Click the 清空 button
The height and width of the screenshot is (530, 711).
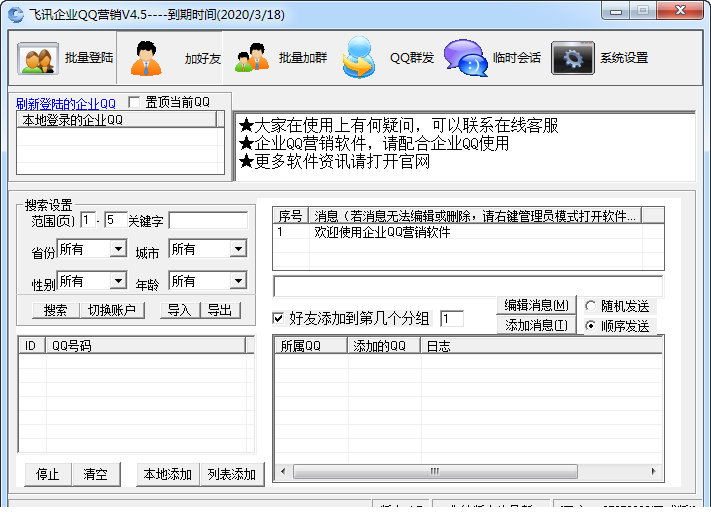pyautogui.click(x=95, y=474)
